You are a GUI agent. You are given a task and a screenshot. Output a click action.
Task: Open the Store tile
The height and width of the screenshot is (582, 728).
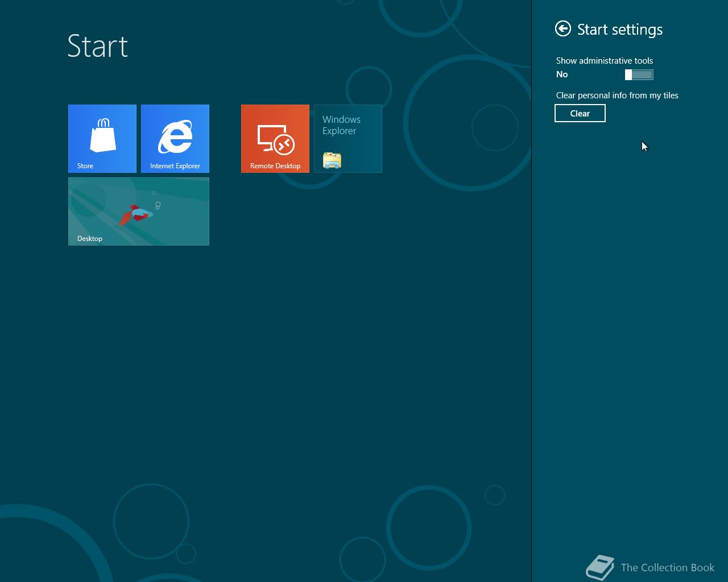(x=102, y=138)
